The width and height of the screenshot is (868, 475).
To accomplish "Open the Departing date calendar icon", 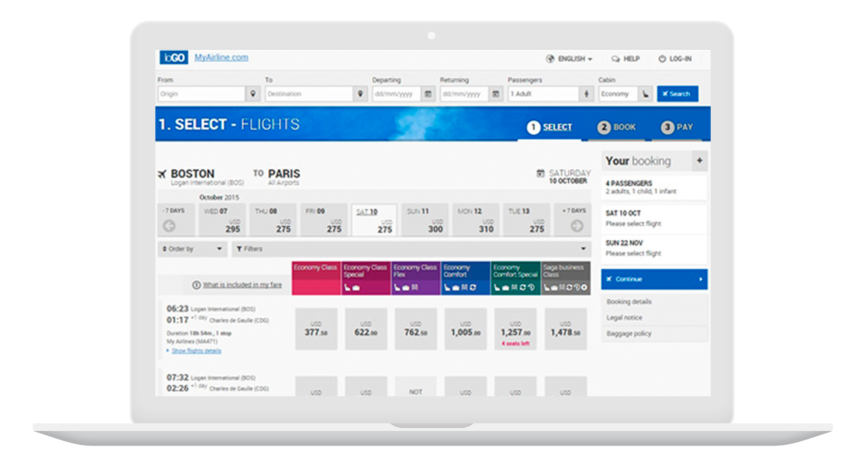I will [428, 94].
